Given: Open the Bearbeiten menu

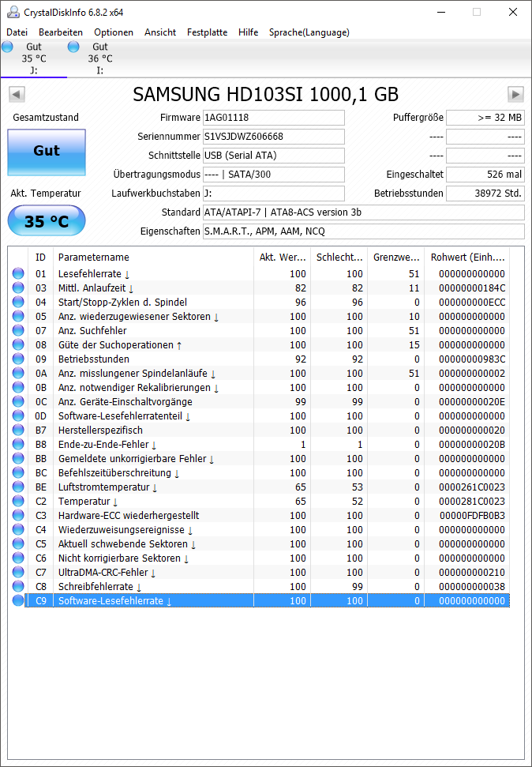Looking at the screenshot, I should (61, 32).
